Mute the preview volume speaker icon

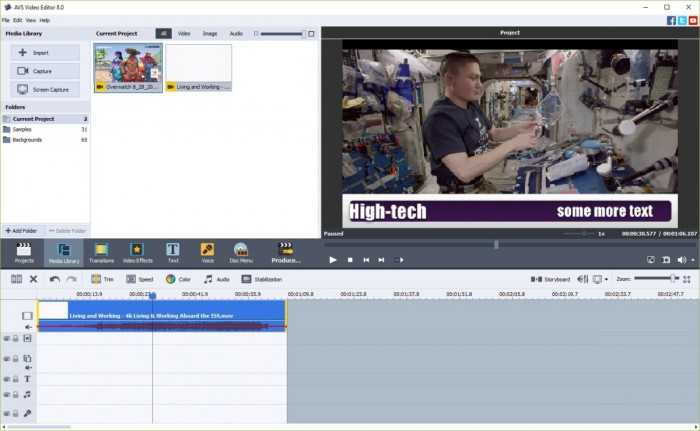pos(682,259)
